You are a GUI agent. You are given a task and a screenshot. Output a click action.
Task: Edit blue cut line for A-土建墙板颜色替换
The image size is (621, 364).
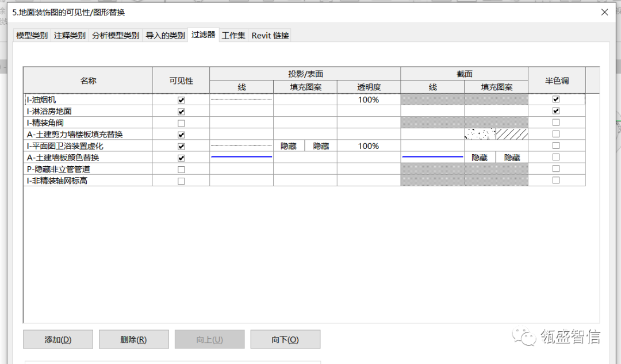click(432, 157)
